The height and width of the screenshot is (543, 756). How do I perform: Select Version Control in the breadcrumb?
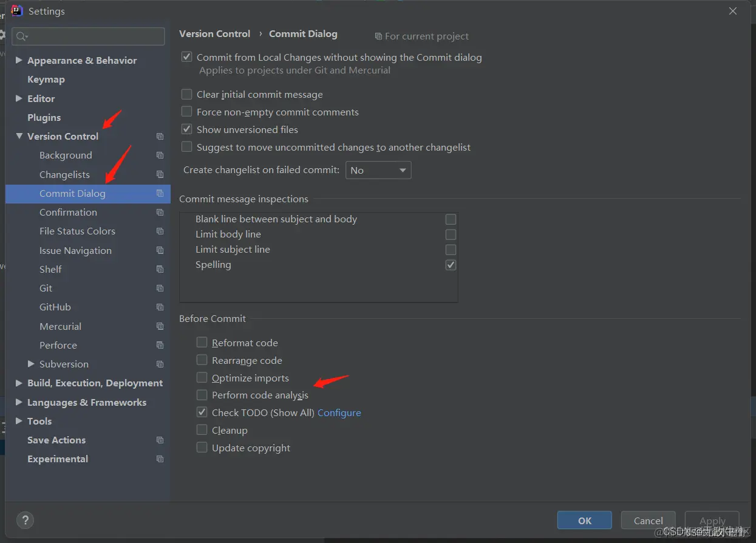click(214, 33)
